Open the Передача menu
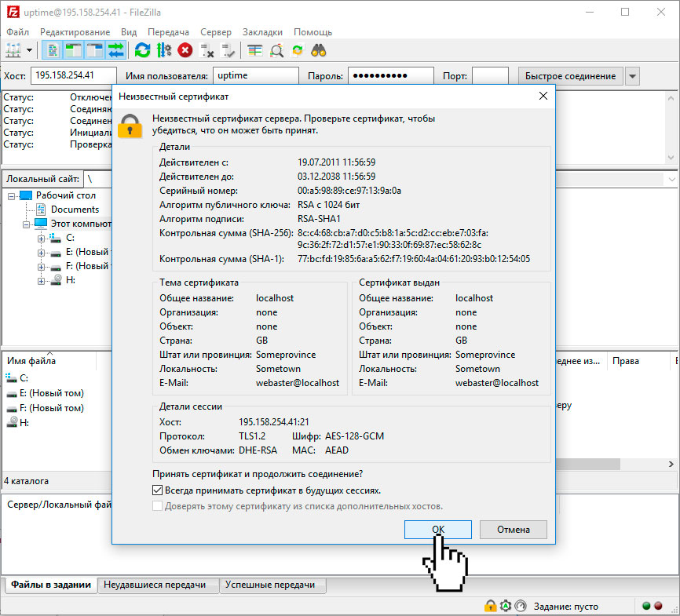 [168, 32]
